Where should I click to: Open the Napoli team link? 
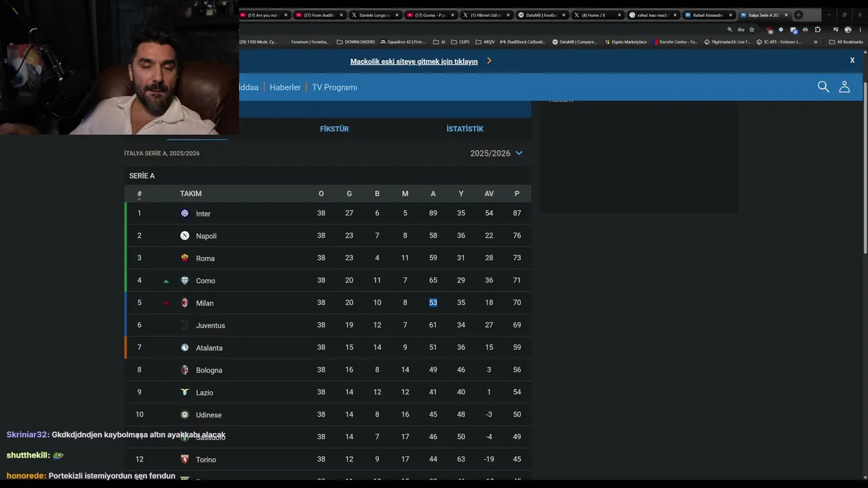point(206,236)
